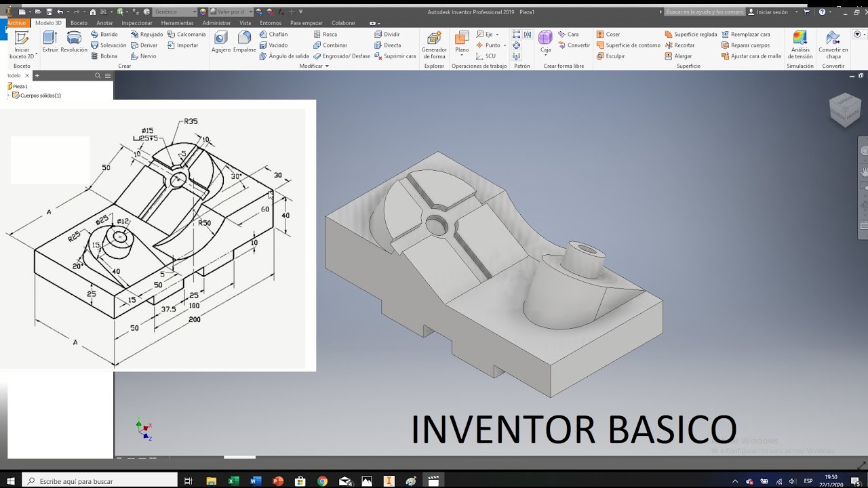Click the help search input field
Screen dimensions: 868x488
(x=704, y=12)
